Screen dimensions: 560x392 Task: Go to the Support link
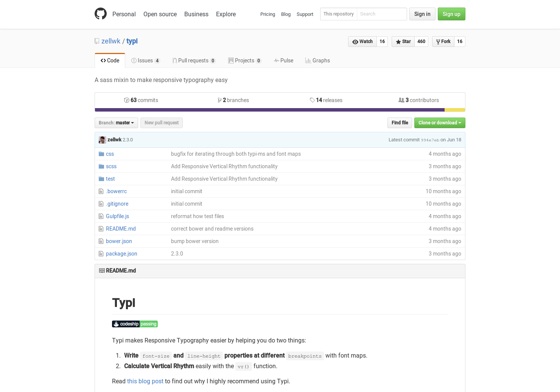pos(305,14)
